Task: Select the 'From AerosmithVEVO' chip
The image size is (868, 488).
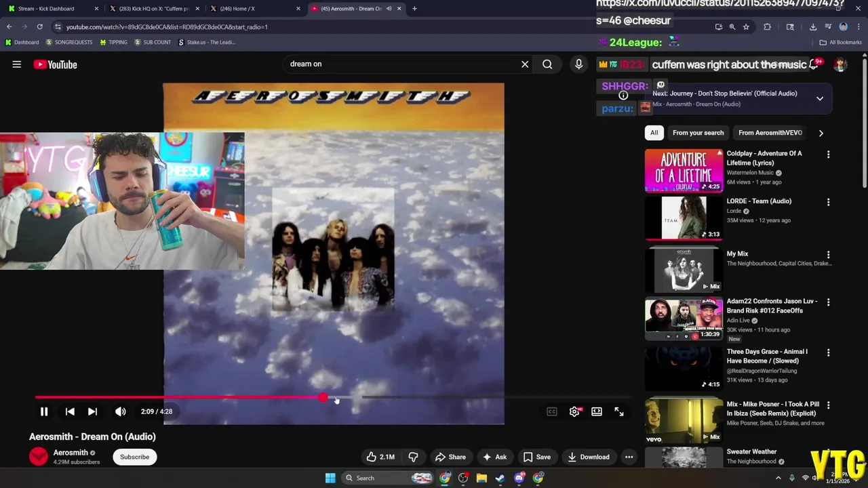Action: (770, 133)
